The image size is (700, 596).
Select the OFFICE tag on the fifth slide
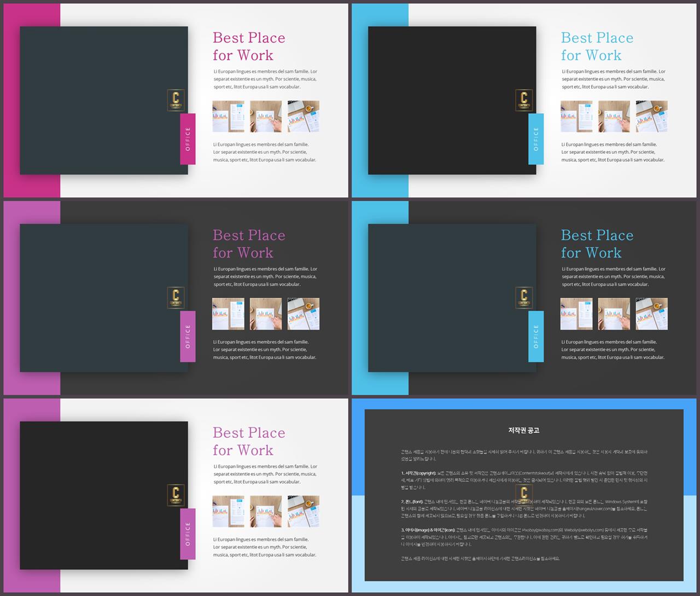click(x=188, y=534)
